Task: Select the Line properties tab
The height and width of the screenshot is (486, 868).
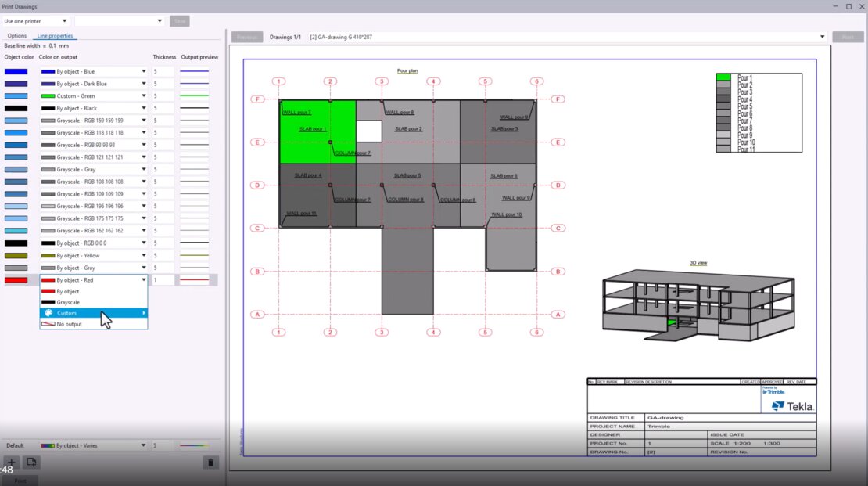Action: pos(55,35)
